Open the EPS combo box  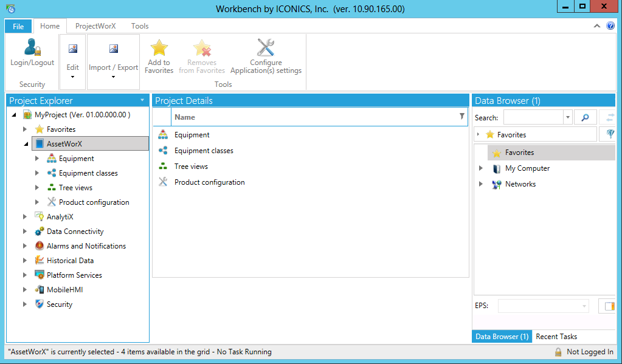543,306
